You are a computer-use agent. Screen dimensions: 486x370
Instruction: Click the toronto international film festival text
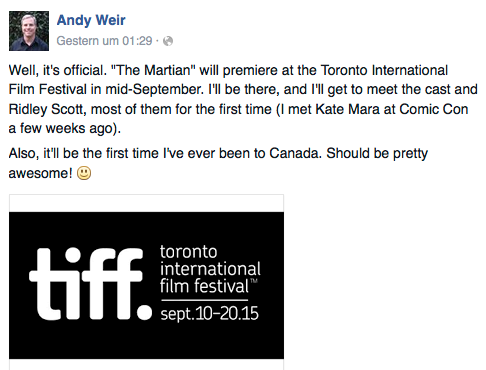[x=210, y=269]
